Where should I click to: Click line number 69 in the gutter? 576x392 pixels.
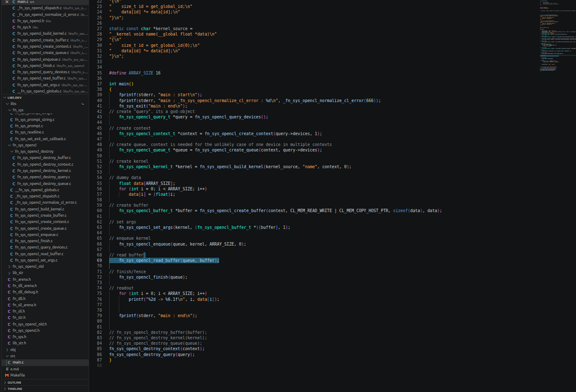tap(100, 260)
